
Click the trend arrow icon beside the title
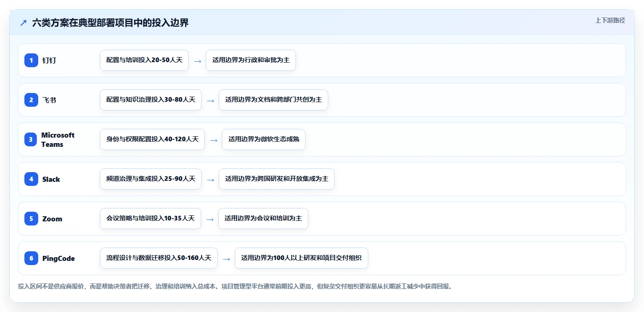click(23, 23)
